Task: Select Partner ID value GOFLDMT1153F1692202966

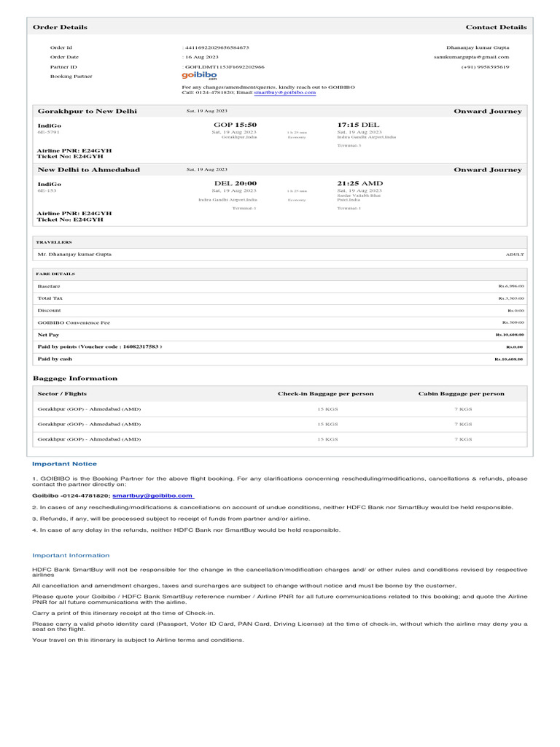Action: click(225, 67)
